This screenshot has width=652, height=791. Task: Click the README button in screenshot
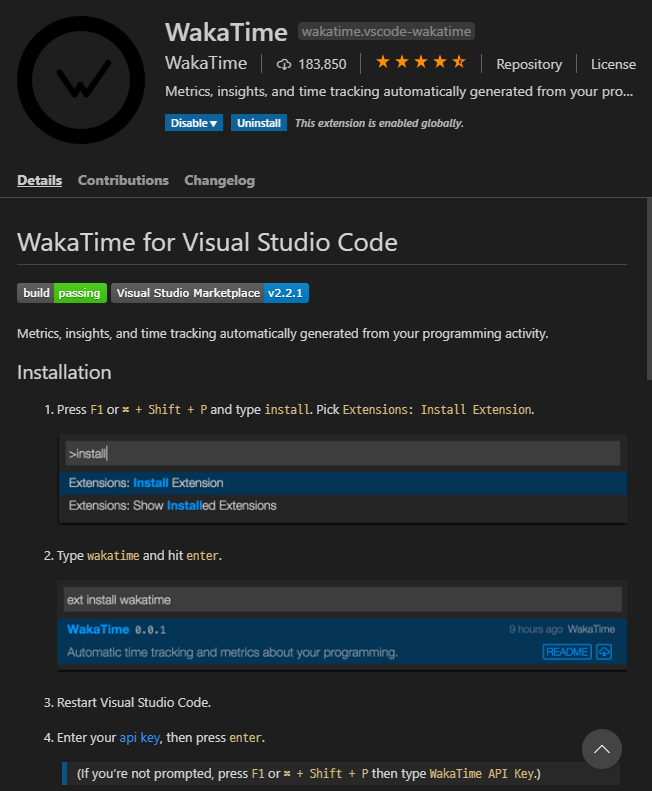point(567,652)
